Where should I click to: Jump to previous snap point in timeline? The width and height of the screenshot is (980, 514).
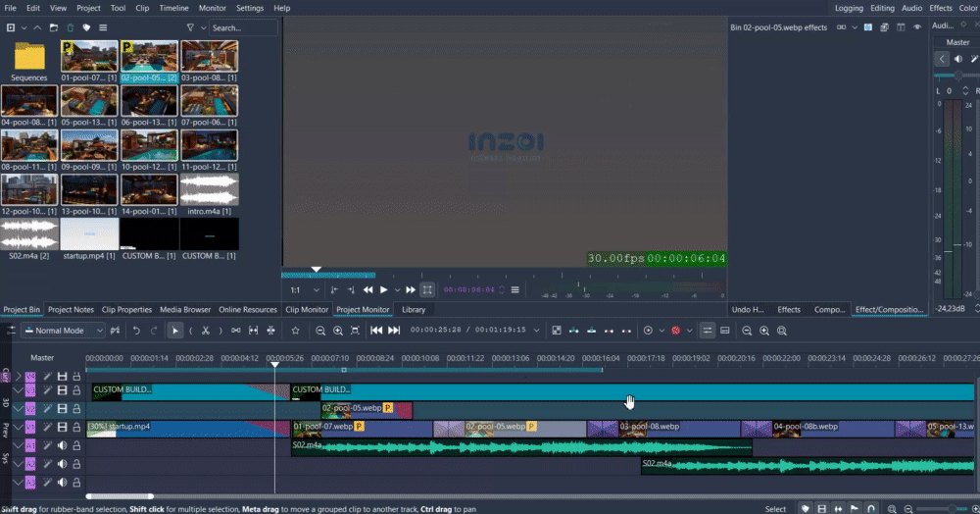point(376,331)
